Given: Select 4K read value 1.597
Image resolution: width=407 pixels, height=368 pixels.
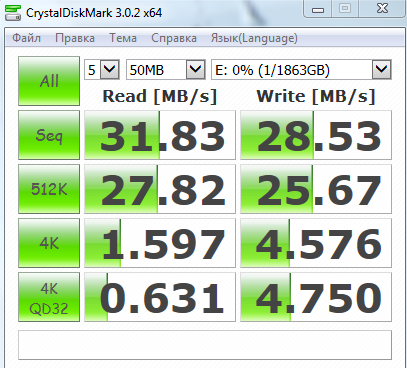Looking at the screenshot, I should (x=160, y=243).
